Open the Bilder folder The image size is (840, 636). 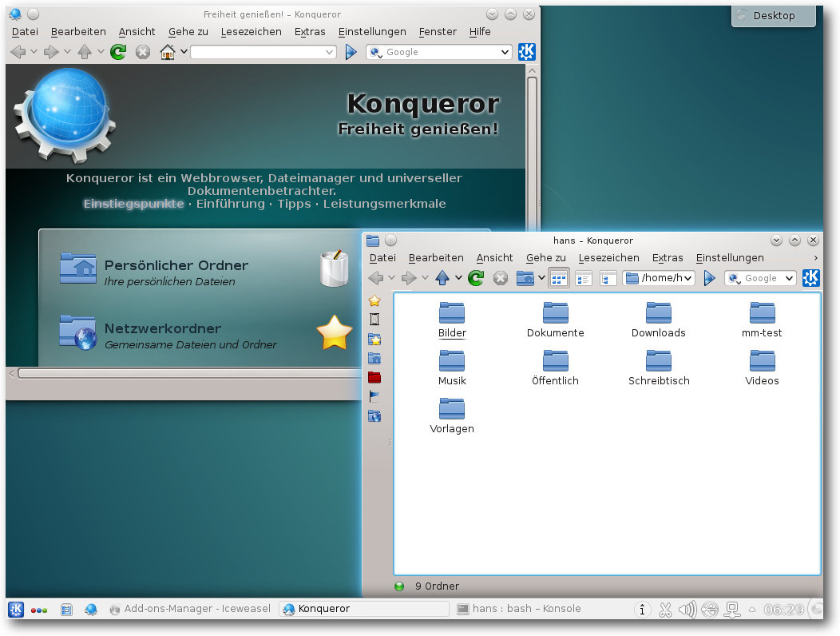click(452, 320)
